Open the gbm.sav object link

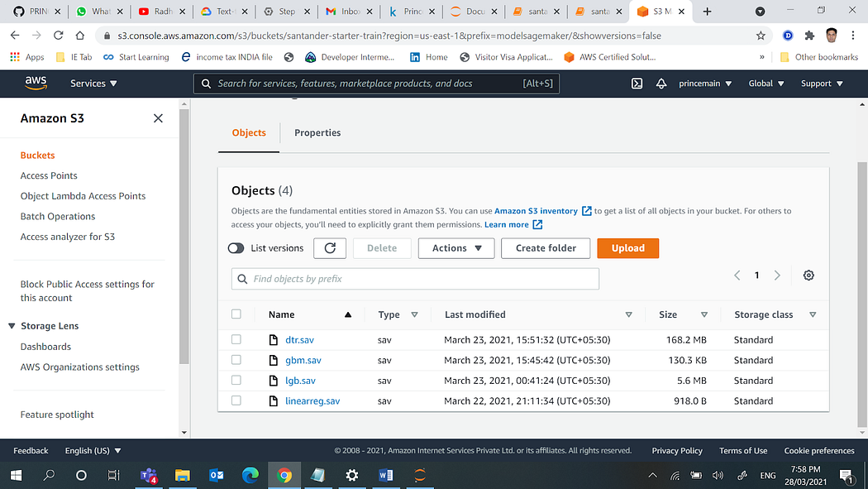tap(303, 360)
